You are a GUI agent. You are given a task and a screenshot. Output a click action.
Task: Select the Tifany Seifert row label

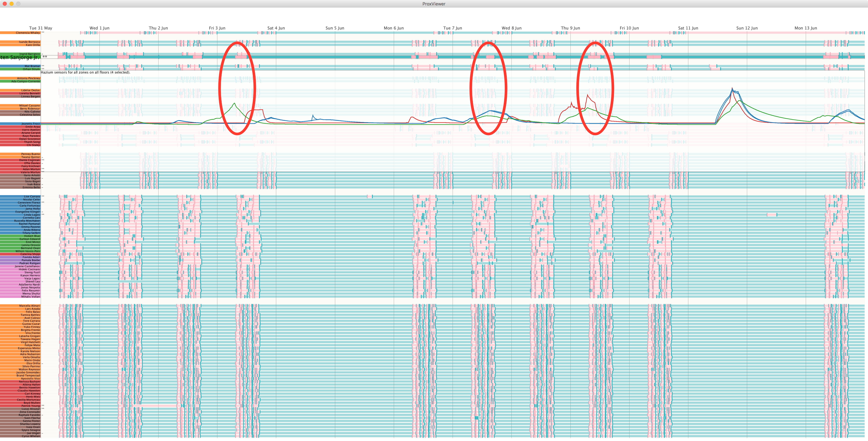(20, 233)
